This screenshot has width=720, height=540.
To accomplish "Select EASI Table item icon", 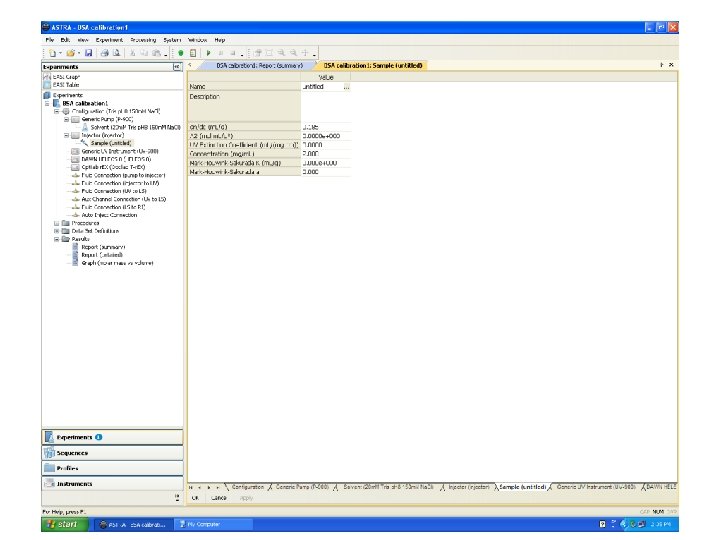I will [x=47, y=85].
